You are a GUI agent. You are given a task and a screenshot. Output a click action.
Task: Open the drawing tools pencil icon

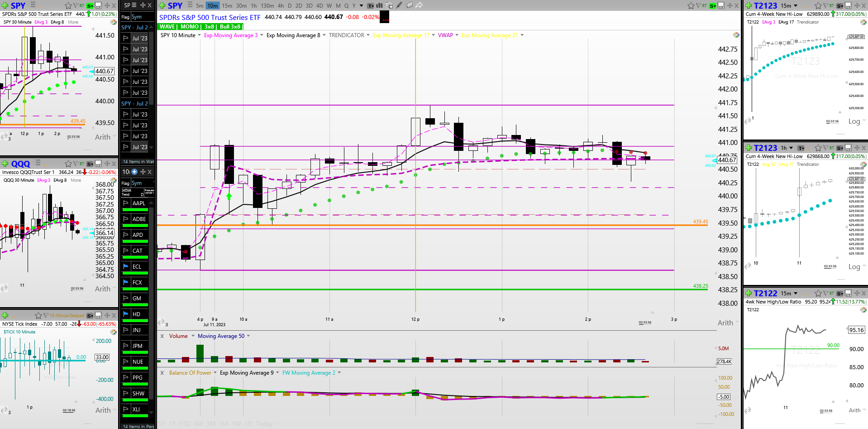click(x=399, y=5)
